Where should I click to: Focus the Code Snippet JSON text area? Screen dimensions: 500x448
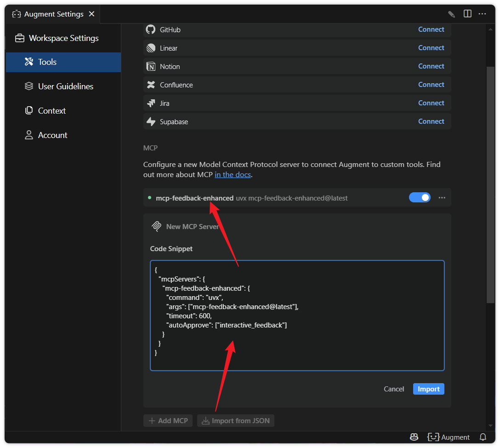pyautogui.click(x=297, y=316)
